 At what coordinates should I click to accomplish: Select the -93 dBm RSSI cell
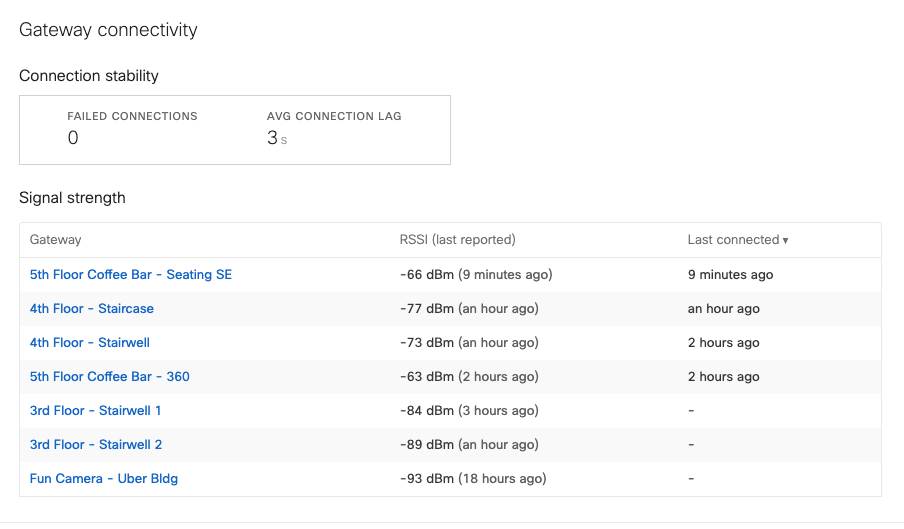[x=427, y=478]
